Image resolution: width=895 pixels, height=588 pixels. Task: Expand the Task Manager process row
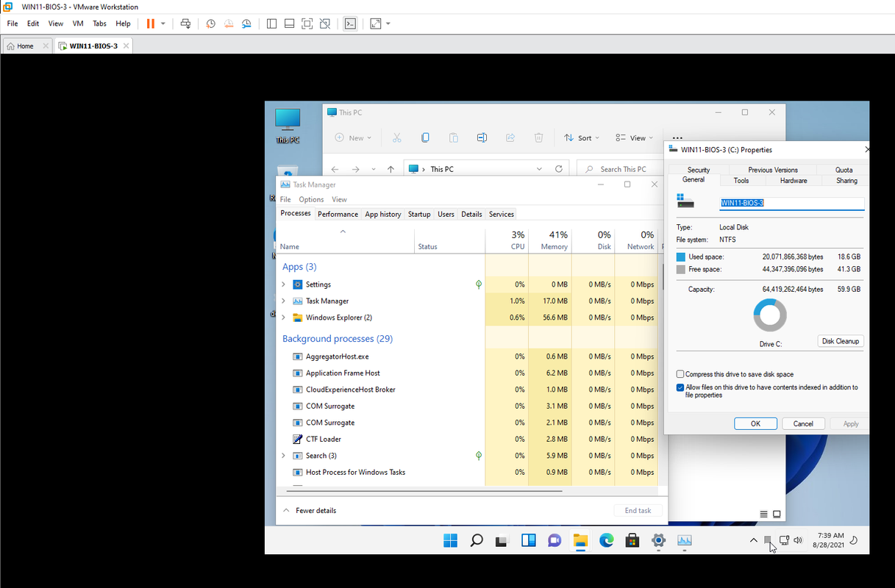(x=283, y=301)
